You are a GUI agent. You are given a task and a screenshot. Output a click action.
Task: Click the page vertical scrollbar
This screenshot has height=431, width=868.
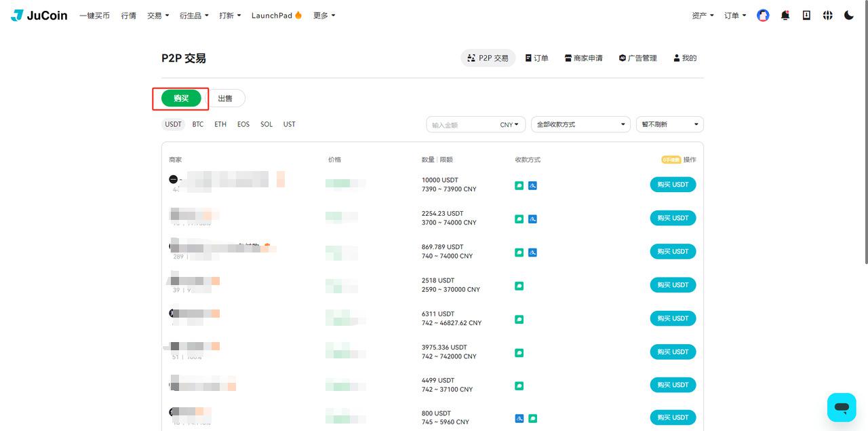pyautogui.click(x=865, y=132)
